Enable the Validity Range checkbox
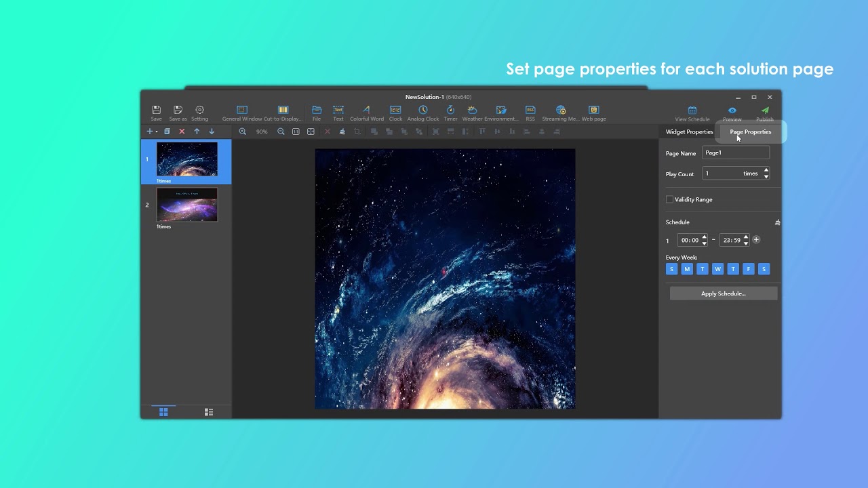Viewport: 868px width, 488px height. [669, 199]
